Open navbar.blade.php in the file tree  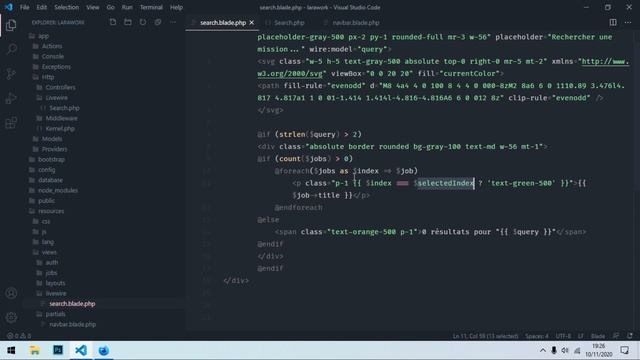coord(72,324)
